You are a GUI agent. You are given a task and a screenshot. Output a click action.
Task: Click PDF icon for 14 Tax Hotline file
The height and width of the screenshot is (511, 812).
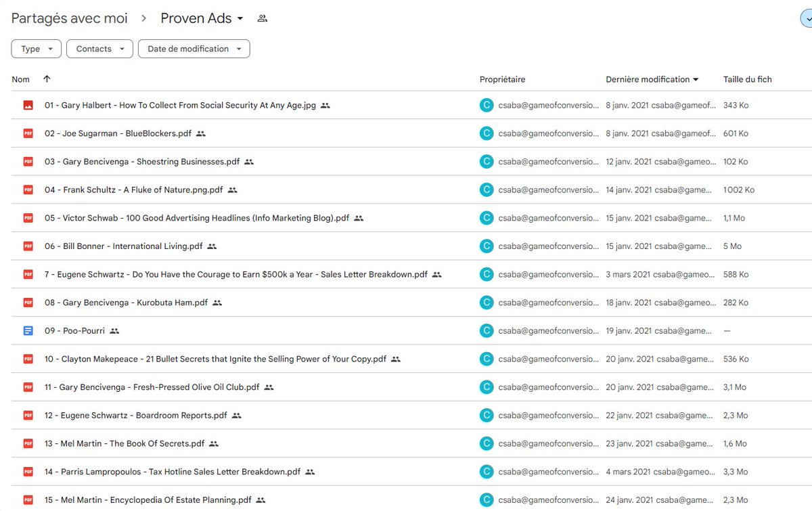(28, 472)
